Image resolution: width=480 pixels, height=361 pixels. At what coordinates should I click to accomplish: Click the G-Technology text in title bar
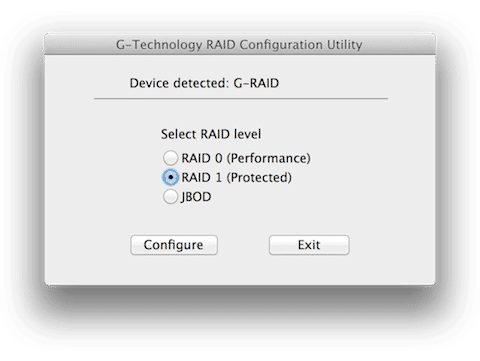pyautogui.click(x=159, y=45)
